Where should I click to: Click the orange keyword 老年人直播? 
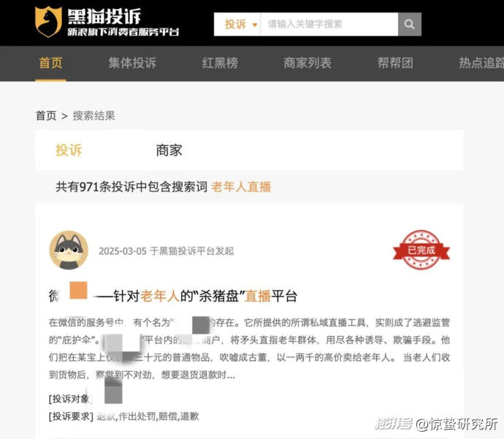tap(241, 187)
